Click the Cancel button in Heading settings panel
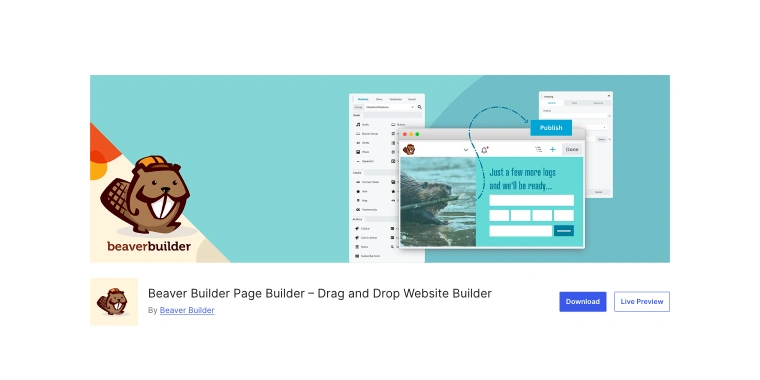The height and width of the screenshot is (380, 760). pyautogui.click(x=599, y=192)
